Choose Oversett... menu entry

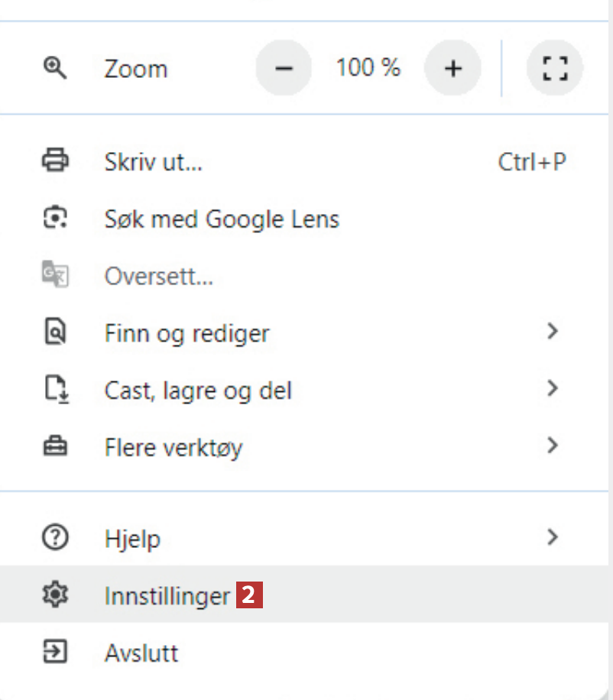coord(158,276)
